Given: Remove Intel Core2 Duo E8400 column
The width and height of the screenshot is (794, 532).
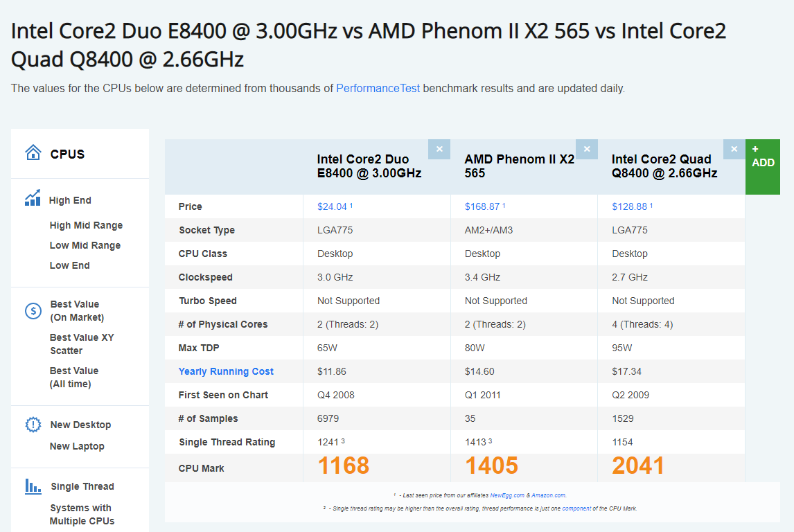Looking at the screenshot, I should [x=439, y=150].
